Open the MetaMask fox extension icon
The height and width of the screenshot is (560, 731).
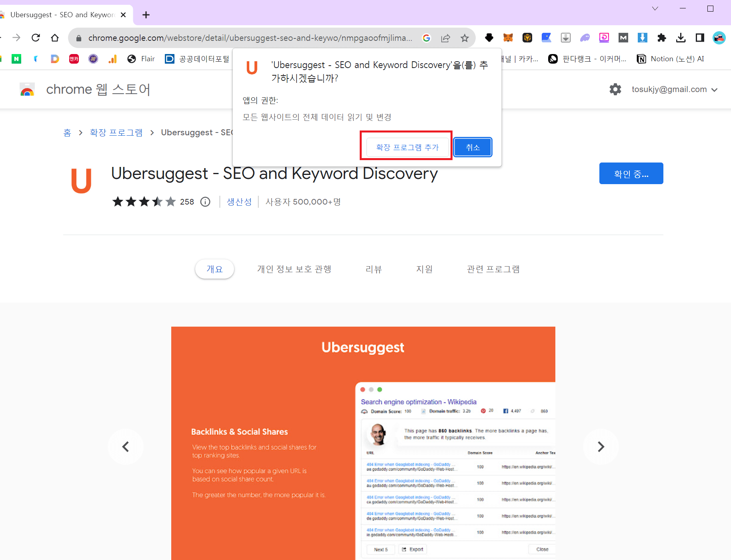(x=508, y=38)
